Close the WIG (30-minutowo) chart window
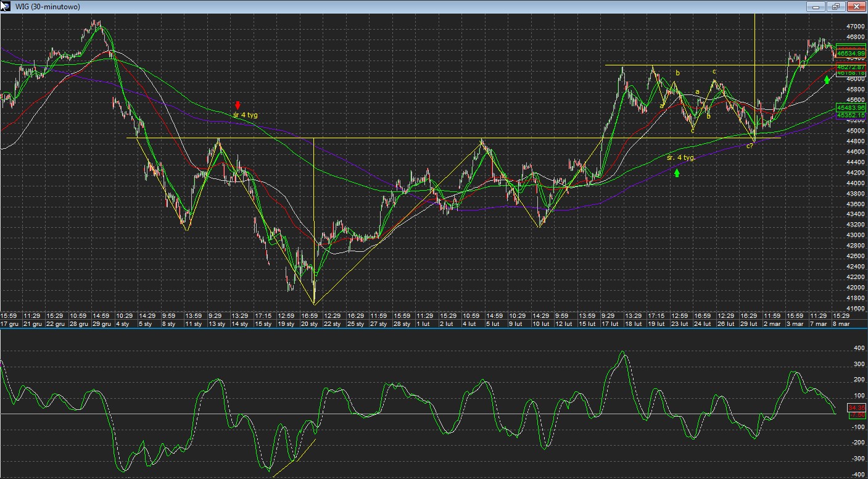Image resolution: width=868 pixels, height=479 pixels. click(x=856, y=6)
